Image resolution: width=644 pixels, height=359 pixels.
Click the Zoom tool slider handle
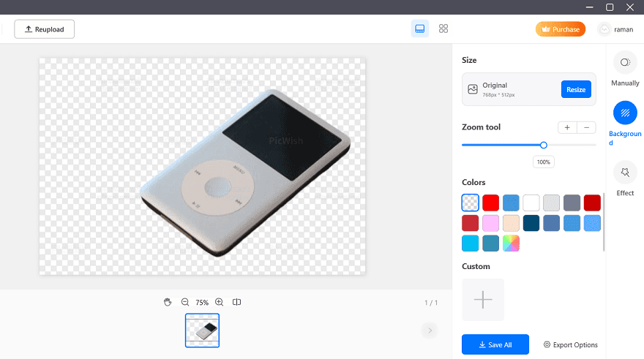coord(543,145)
